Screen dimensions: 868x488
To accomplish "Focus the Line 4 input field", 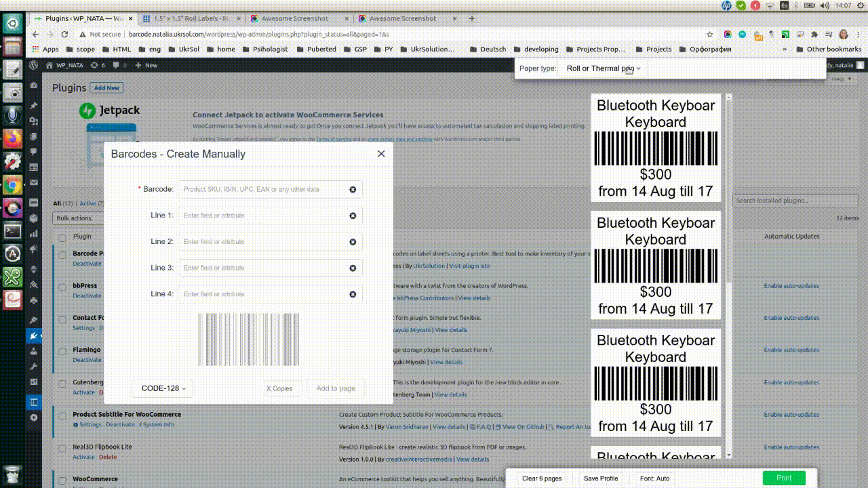I will pos(270,294).
